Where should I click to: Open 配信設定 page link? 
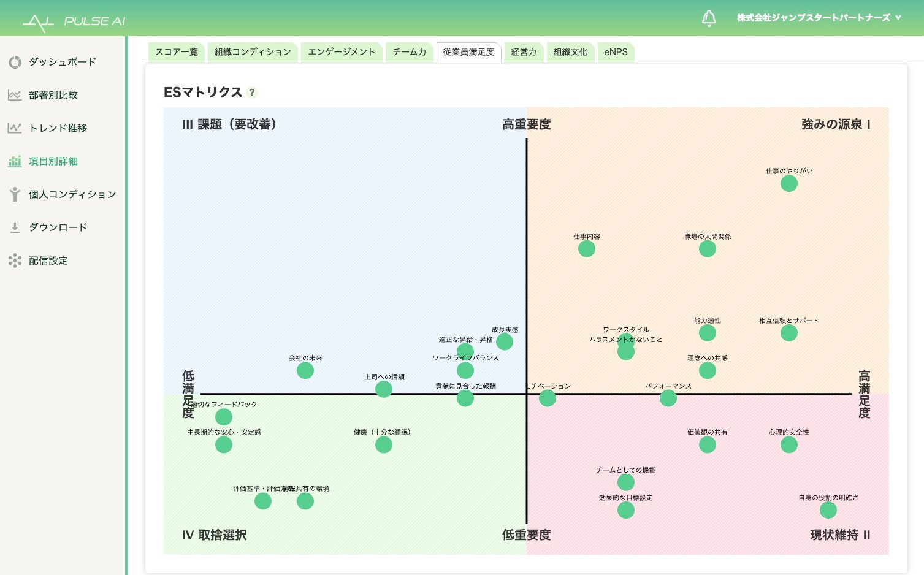[x=48, y=261]
